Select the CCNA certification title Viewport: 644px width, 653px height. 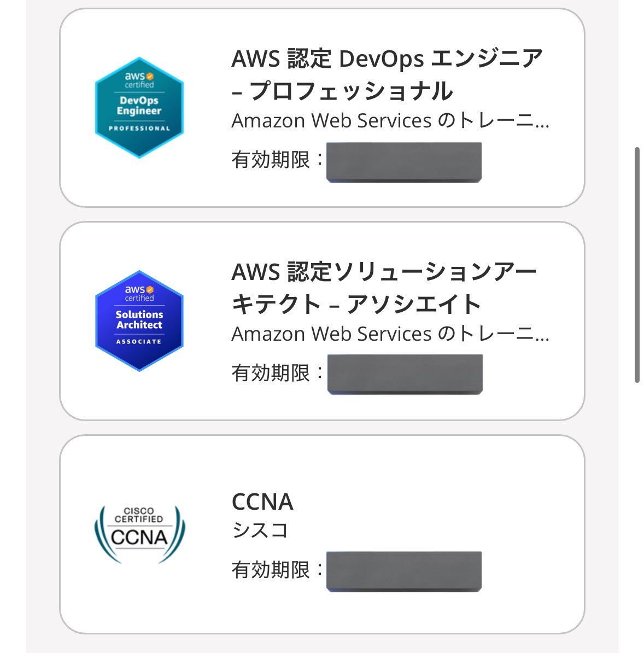point(262,502)
